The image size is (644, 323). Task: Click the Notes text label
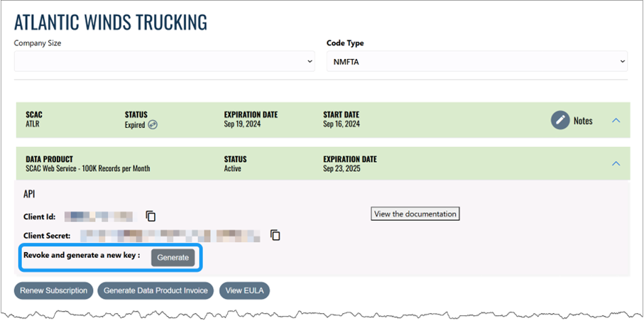(x=583, y=121)
